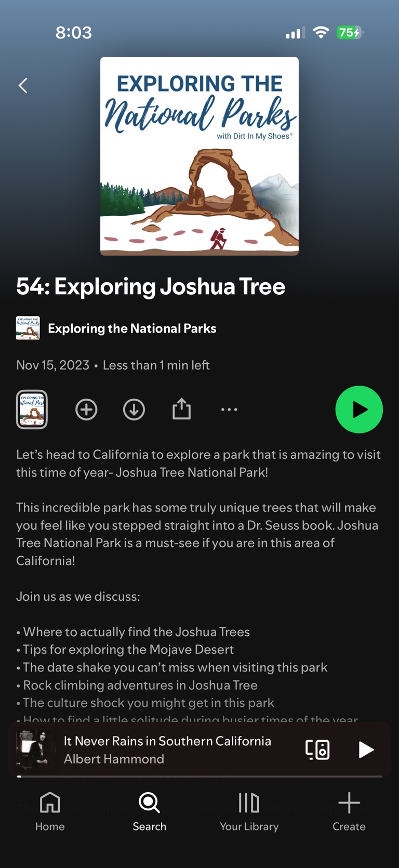Open the connect to device icon
The image size is (399, 868).
[x=317, y=749]
